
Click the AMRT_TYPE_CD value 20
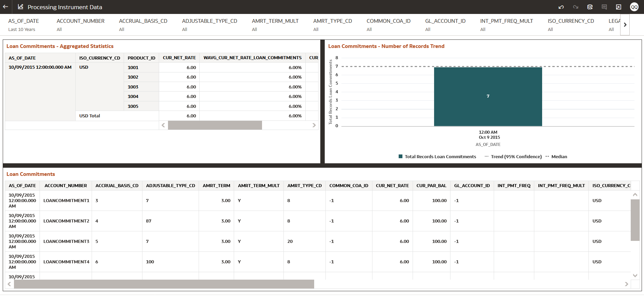290,242
